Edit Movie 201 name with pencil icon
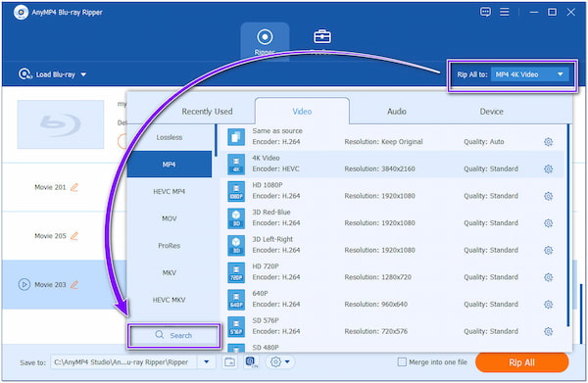Viewport: 588px width, 383px height. (x=74, y=187)
